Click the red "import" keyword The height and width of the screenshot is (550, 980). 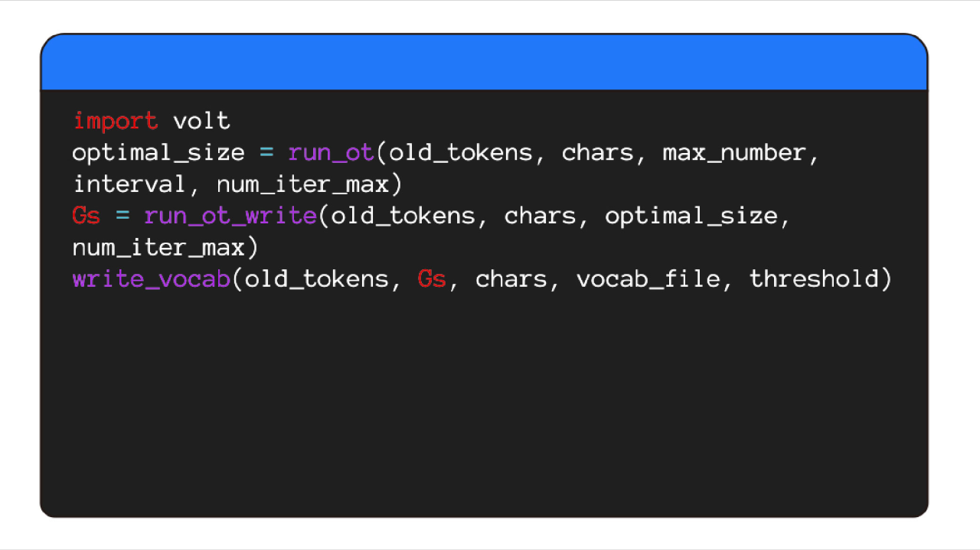point(115,121)
